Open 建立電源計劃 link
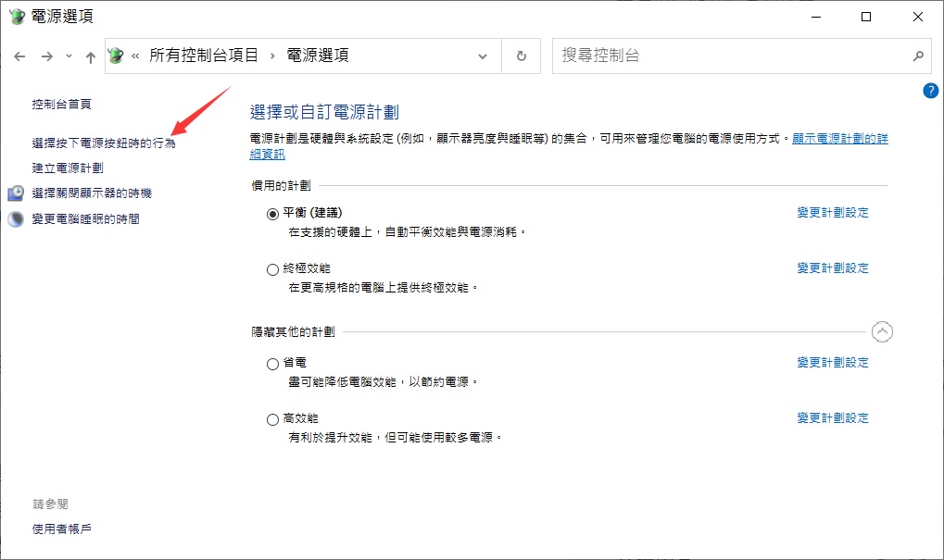 (x=68, y=168)
